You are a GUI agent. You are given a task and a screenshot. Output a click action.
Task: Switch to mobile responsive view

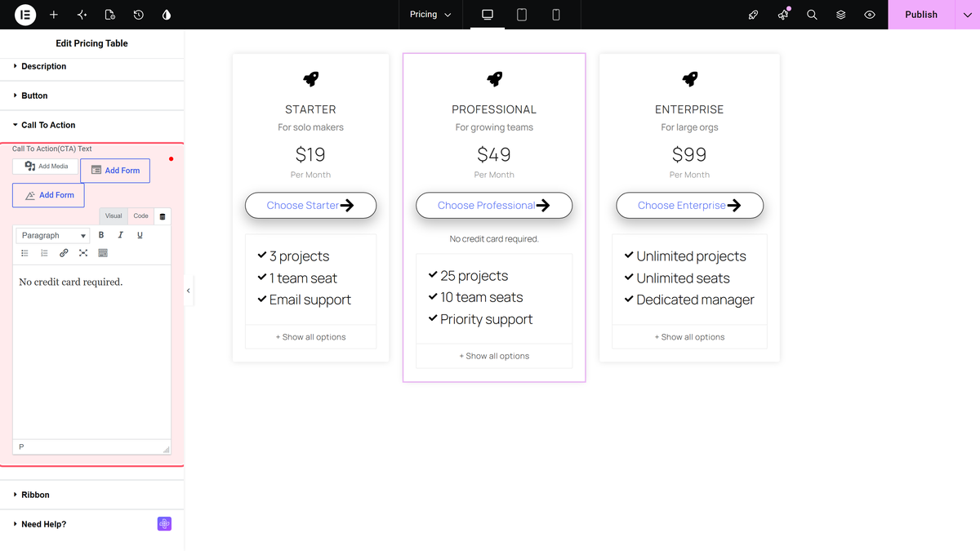[556, 15]
